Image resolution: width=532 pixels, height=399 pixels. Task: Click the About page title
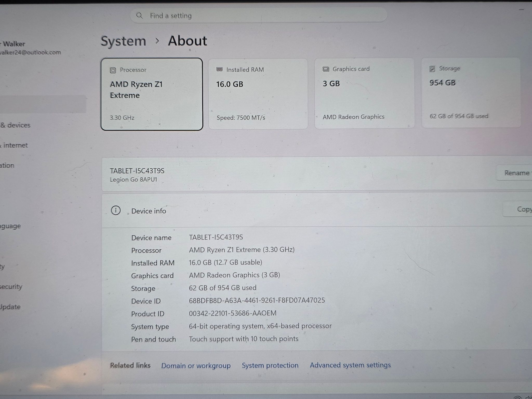(x=187, y=41)
